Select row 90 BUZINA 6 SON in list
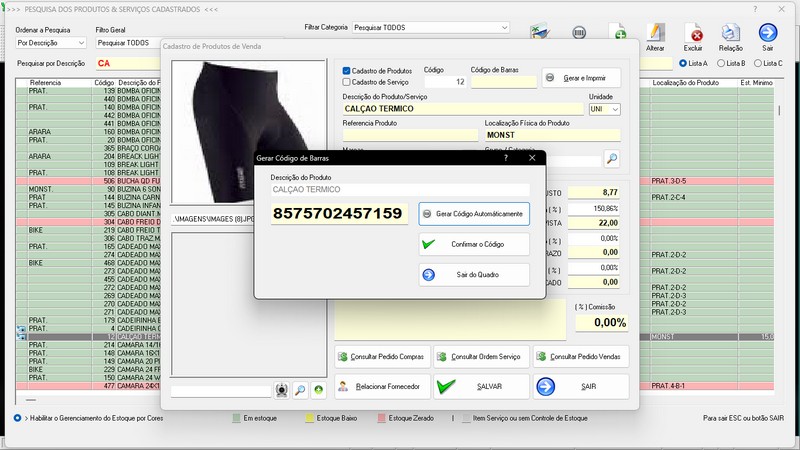This screenshot has width=800, height=450. pyautogui.click(x=88, y=189)
